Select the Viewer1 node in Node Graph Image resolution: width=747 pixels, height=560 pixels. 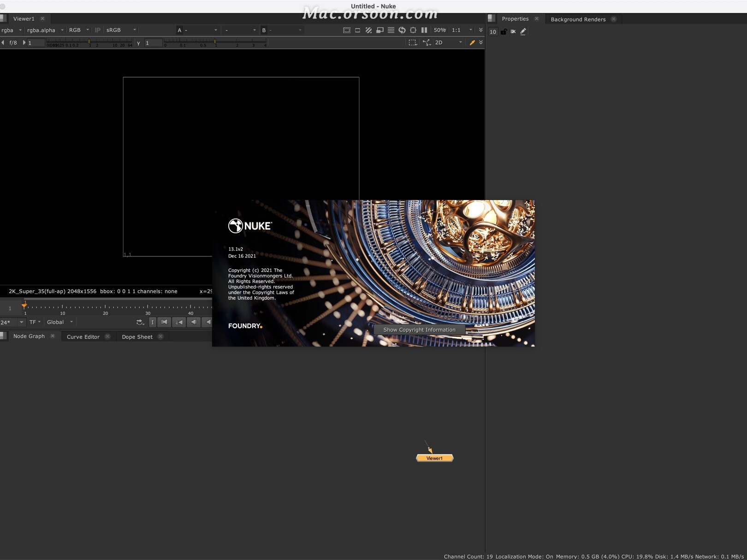click(x=434, y=458)
